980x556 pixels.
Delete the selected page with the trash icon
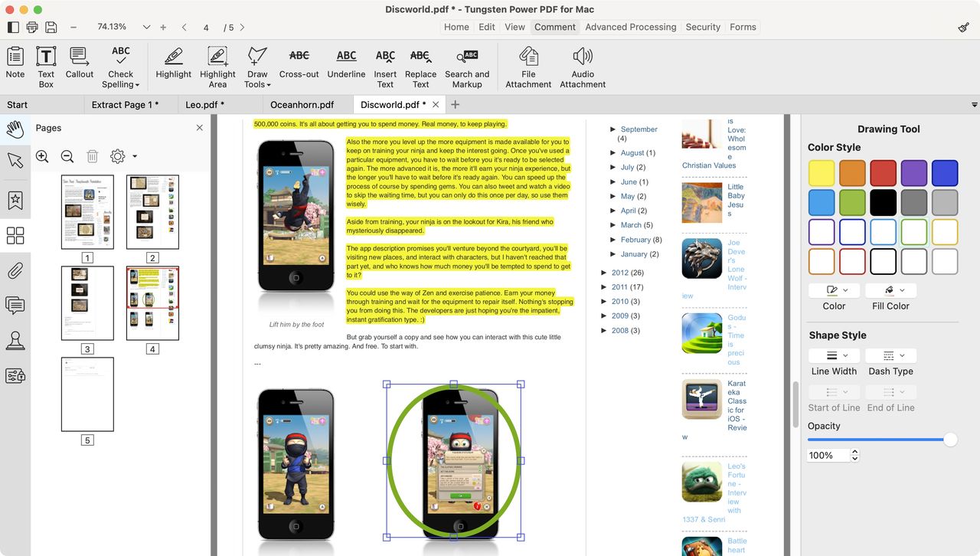[93, 156]
